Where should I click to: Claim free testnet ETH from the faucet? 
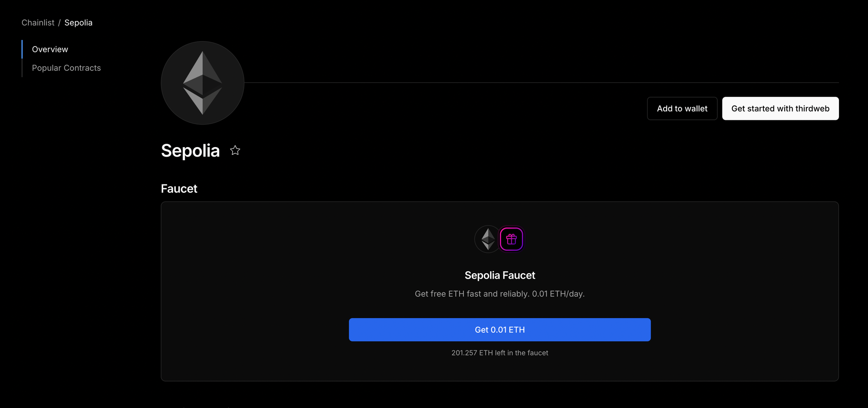pos(500,329)
